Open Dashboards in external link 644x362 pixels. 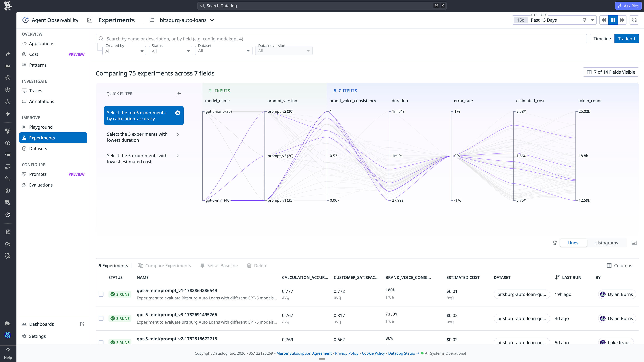point(82,324)
